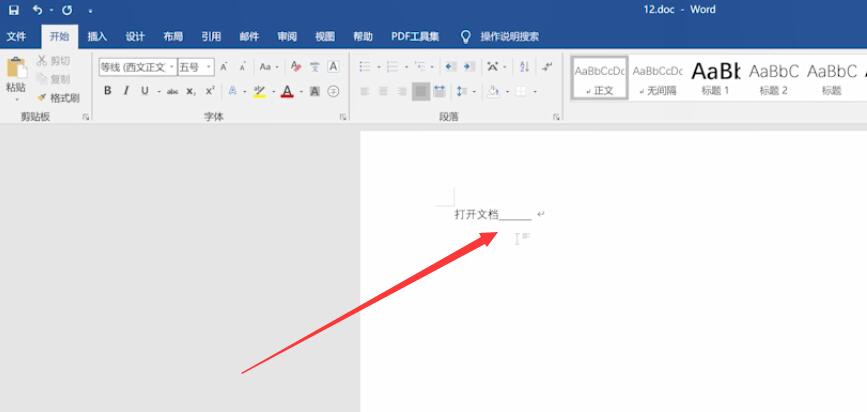Center the paragraph text
The height and width of the screenshot is (412, 867).
pyautogui.click(x=384, y=91)
